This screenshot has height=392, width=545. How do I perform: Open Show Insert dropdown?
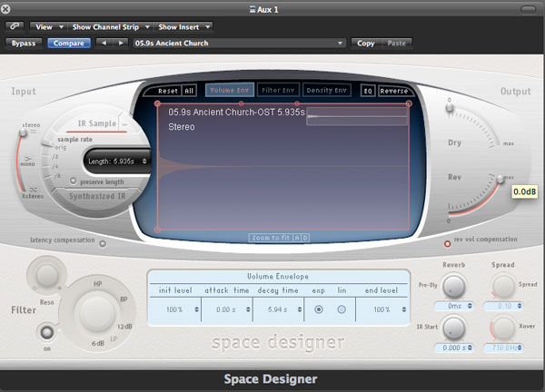(183, 26)
